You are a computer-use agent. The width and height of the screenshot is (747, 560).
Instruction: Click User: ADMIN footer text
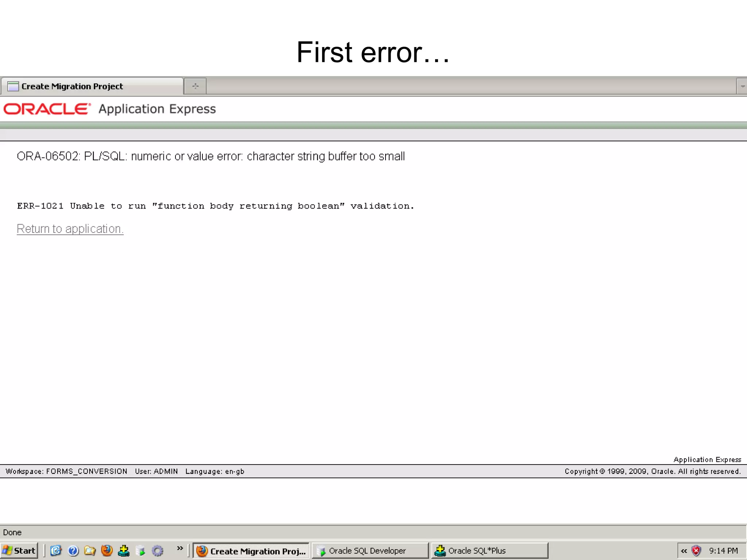click(156, 471)
